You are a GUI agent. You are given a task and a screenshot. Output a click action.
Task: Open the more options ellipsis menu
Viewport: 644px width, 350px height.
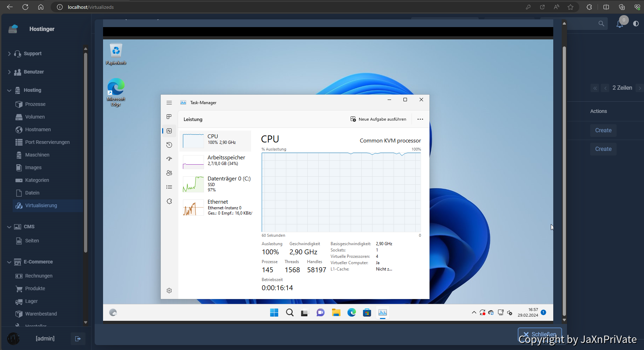[420, 119]
